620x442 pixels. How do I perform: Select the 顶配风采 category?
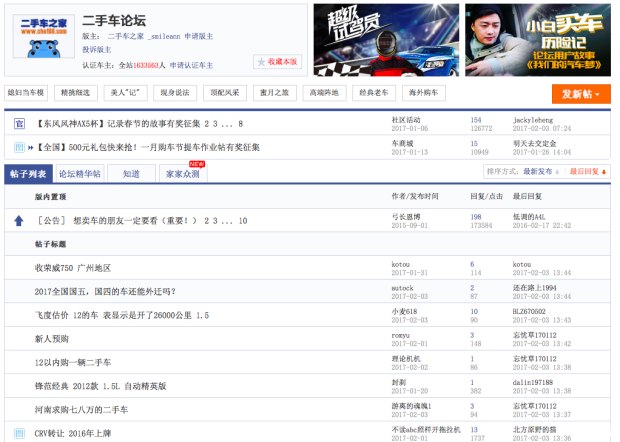pos(225,93)
